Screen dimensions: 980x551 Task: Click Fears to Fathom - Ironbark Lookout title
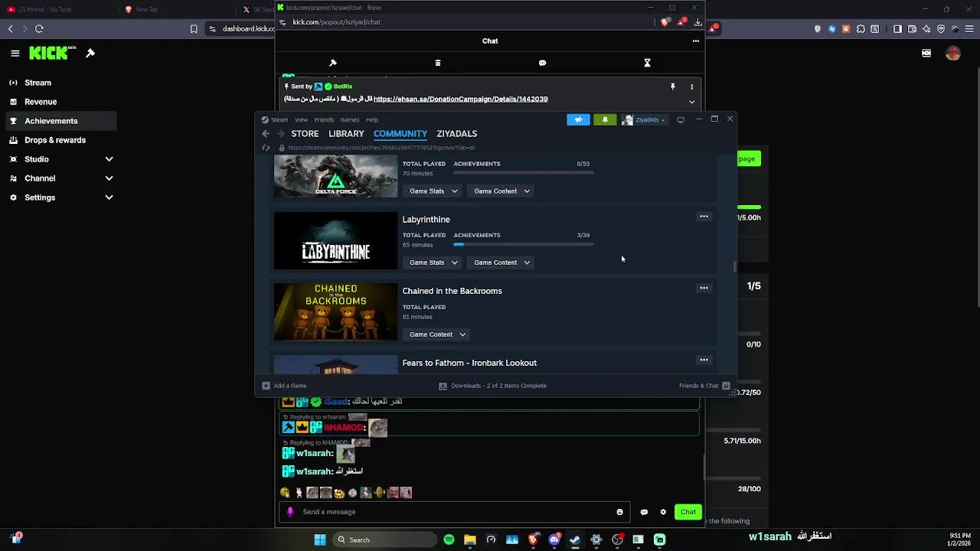tap(469, 363)
